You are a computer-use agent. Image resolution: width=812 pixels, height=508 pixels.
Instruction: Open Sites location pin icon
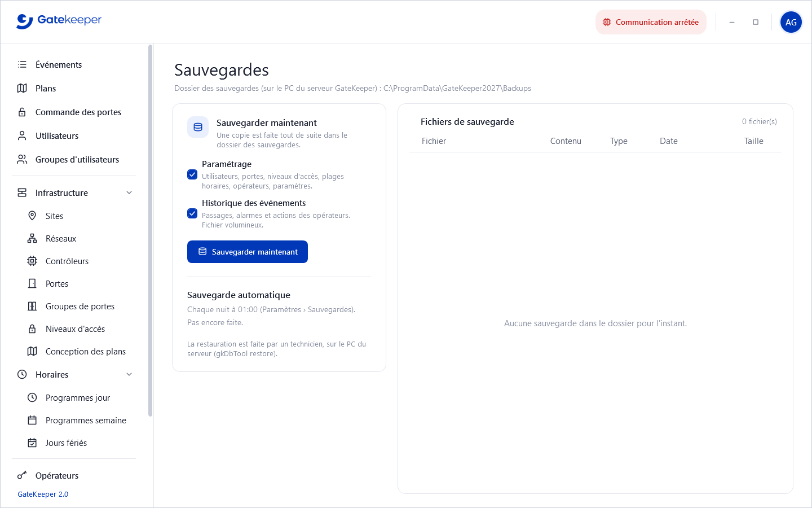[x=32, y=216]
